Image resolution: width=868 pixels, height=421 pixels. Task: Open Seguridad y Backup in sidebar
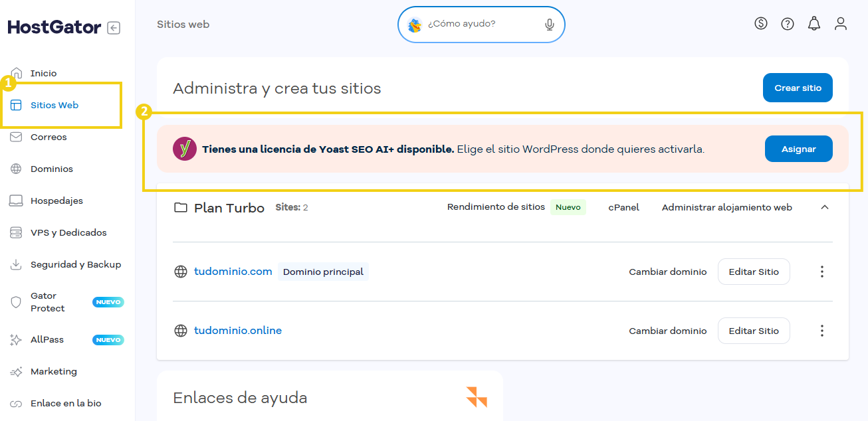[76, 264]
